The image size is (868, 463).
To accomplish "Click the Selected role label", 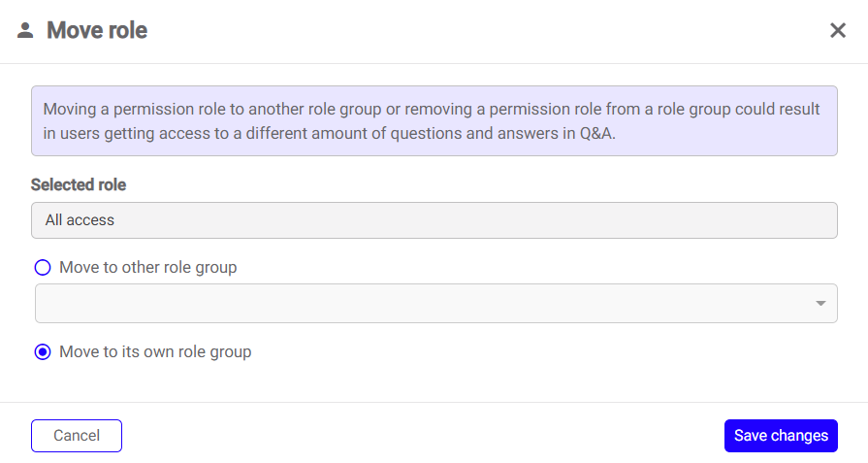I will (79, 185).
